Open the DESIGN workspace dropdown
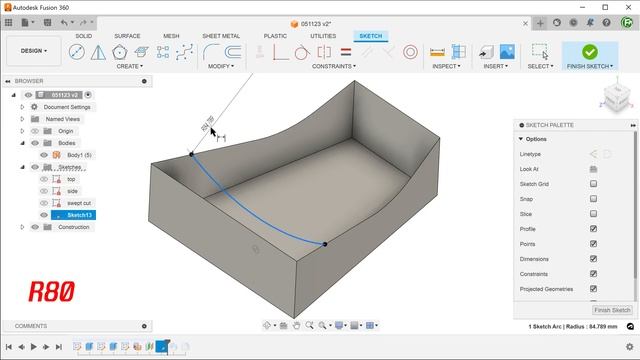 point(34,51)
